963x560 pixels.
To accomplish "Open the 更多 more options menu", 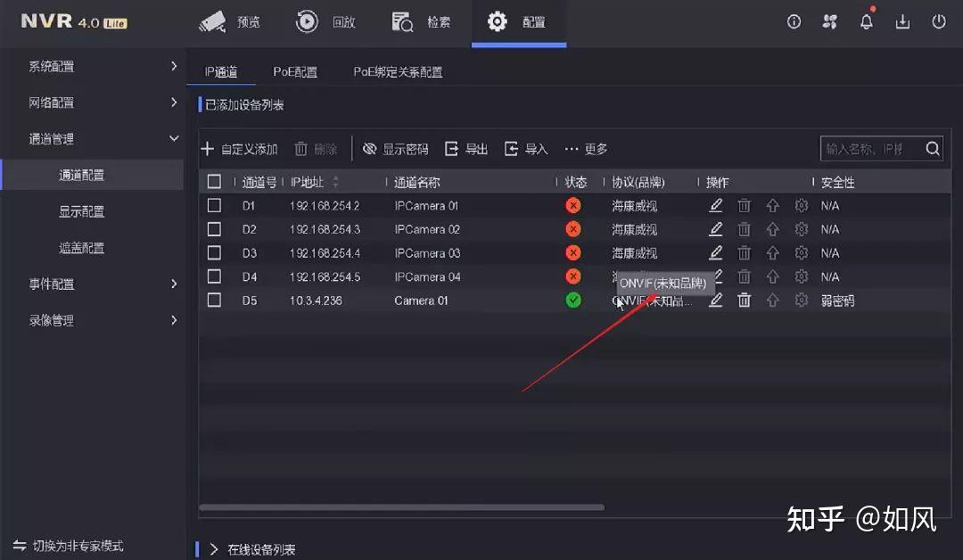I will (586, 149).
